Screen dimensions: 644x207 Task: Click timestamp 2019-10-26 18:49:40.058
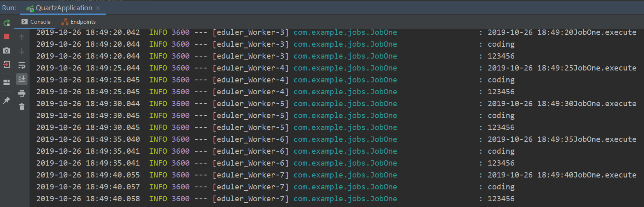click(88, 199)
